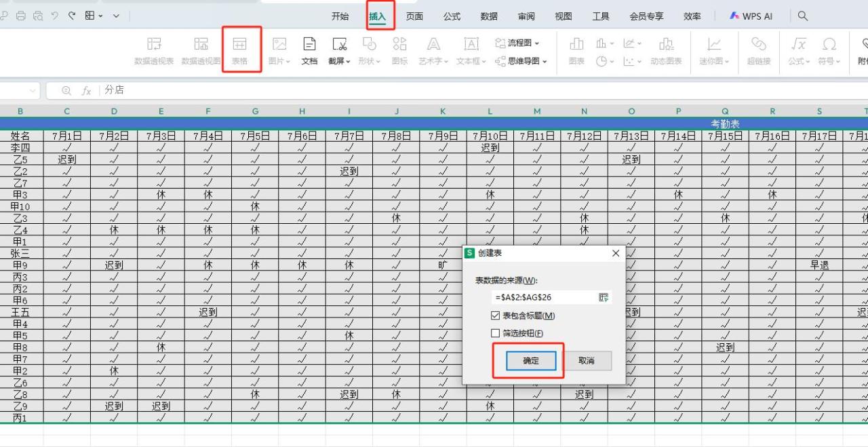Image resolution: width=868 pixels, height=447 pixels.
Task: Close the 创建表 dialog with X
Action: [616, 253]
